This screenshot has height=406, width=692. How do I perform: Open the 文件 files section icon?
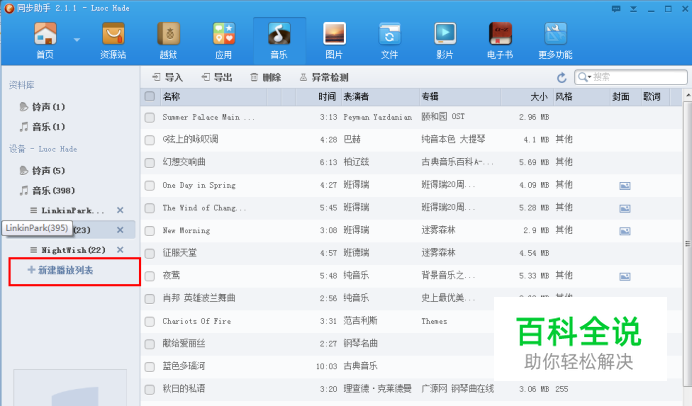click(x=388, y=40)
